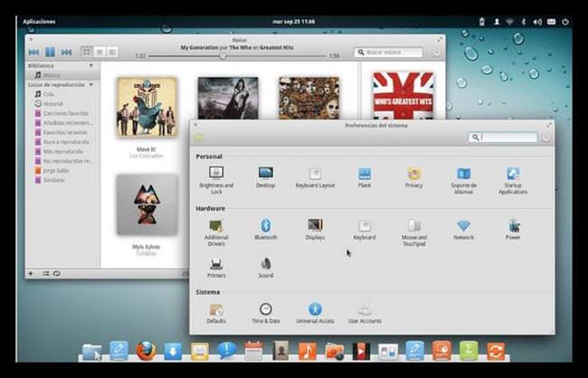Switch Noise to column view
This screenshot has width=588, height=378.
point(112,52)
